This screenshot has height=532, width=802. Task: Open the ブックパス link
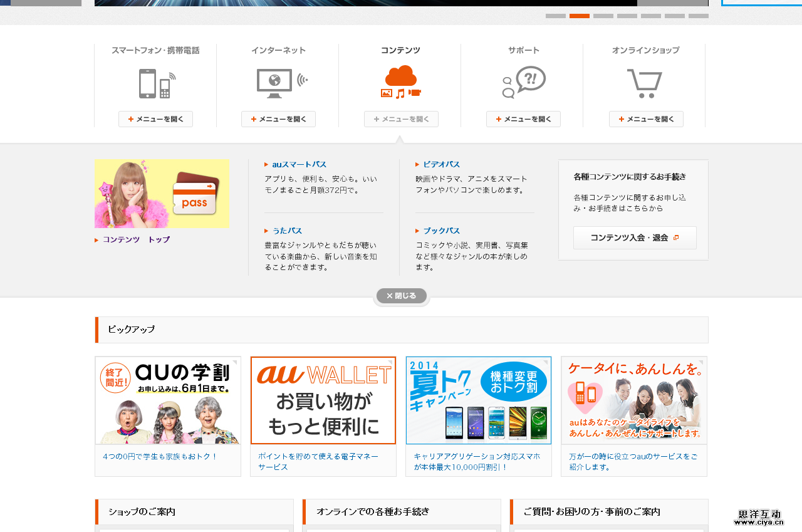click(441, 231)
